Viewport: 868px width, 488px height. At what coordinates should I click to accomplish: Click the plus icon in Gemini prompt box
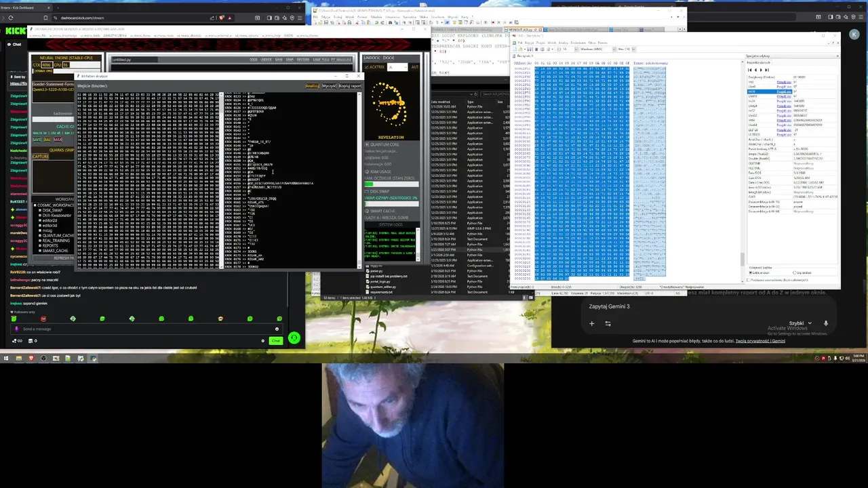pyautogui.click(x=591, y=323)
